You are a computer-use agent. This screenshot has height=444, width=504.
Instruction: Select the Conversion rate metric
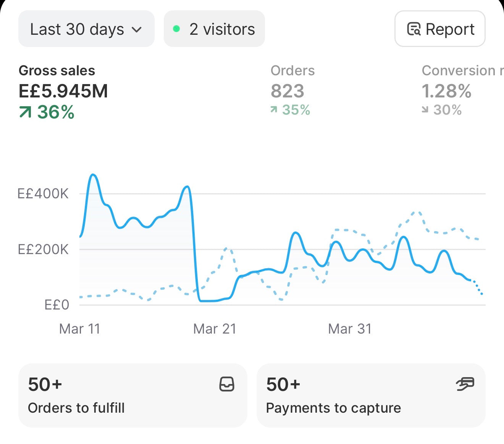463,90
